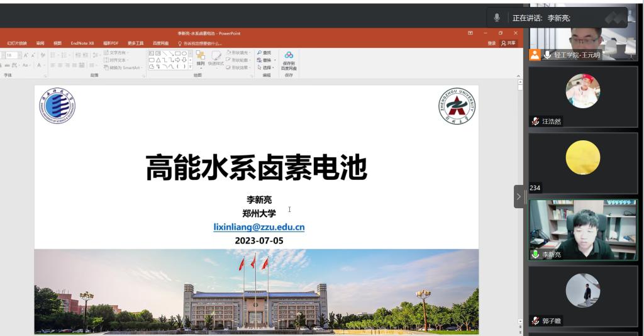644x336 pixels.
Task: Collapse the participant video side panel
Action: point(519,196)
